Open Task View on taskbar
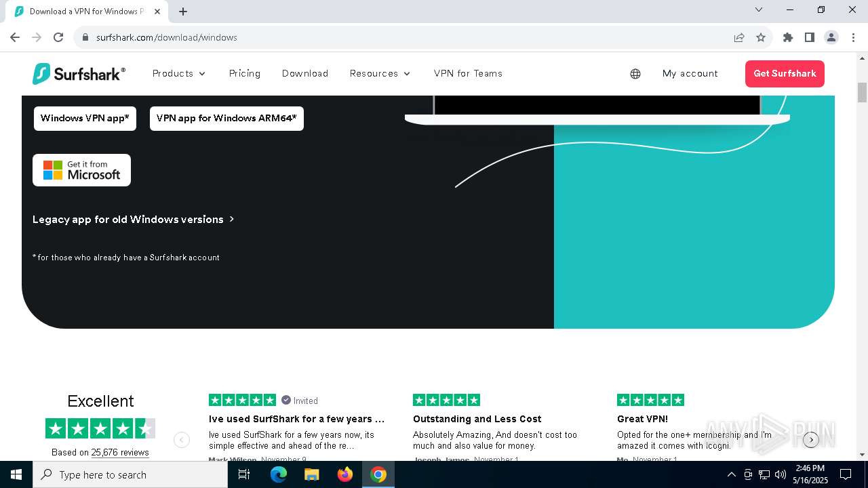Image resolution: width=868 pixels, height=488 pixels. [x=244, y=474]
